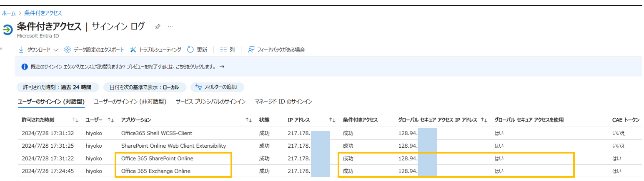This screenshot has width=644, height=181.
Task: Open データ設定のエクスポート gear icon
Action: tap(68, 50)
